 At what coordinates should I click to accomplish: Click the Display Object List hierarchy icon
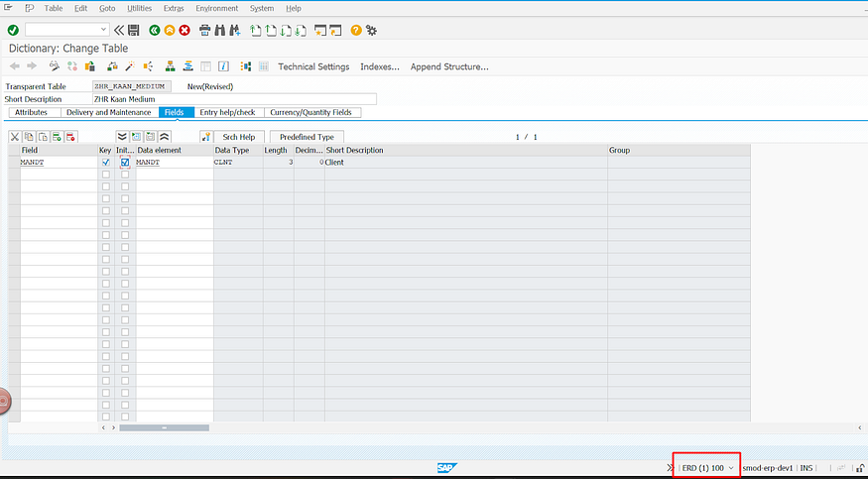tap(171, 66)
